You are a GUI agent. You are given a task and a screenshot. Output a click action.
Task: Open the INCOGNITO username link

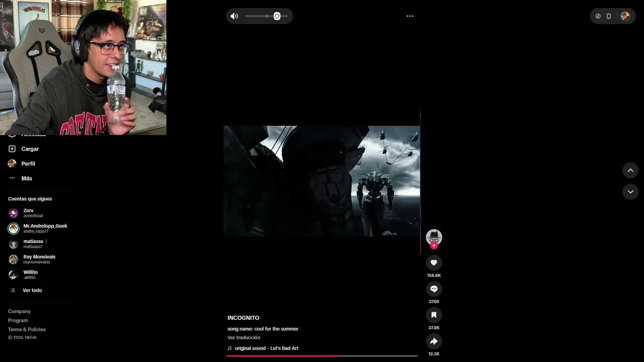(x=244, y=318)
